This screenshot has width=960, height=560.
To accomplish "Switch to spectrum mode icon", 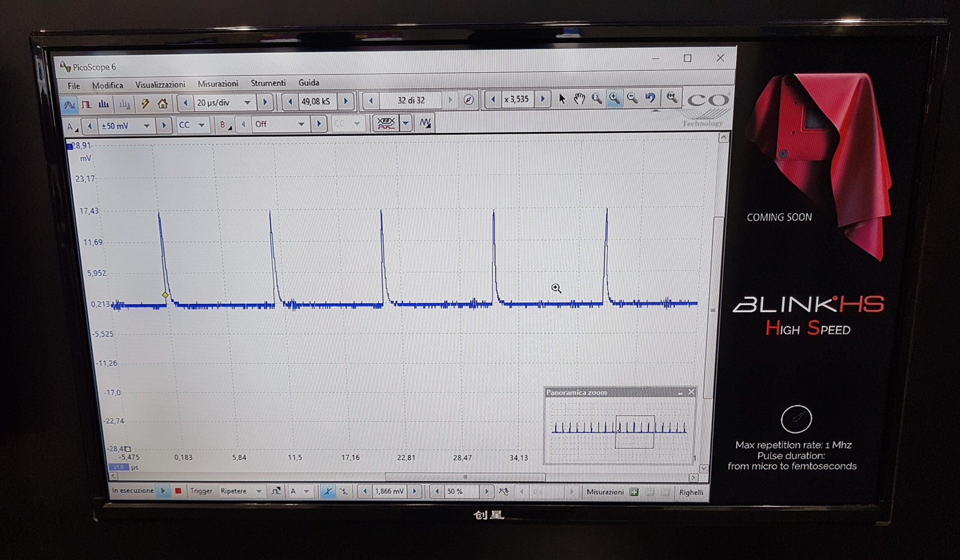I will point(103,104).
